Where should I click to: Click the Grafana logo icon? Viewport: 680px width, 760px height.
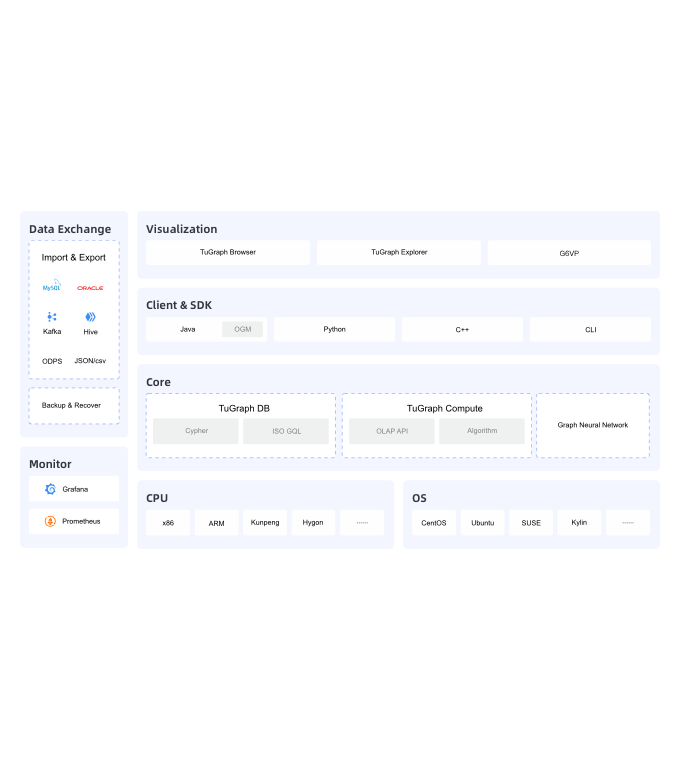50,489
